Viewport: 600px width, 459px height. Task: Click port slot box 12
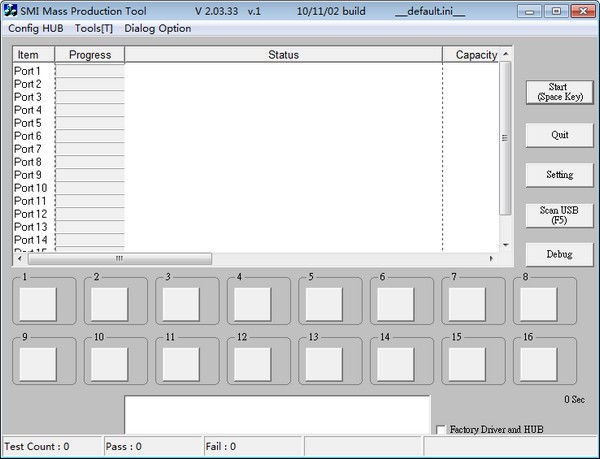[253, 365]
